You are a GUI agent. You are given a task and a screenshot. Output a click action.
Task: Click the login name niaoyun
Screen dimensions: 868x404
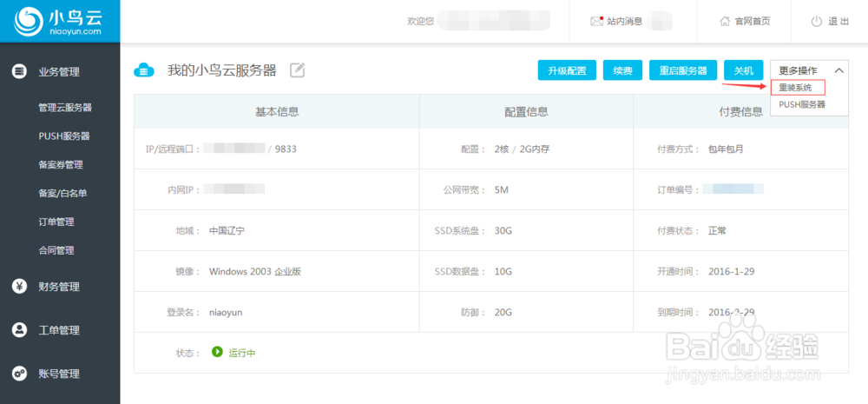pyautogui.click(x=226, y=313)
